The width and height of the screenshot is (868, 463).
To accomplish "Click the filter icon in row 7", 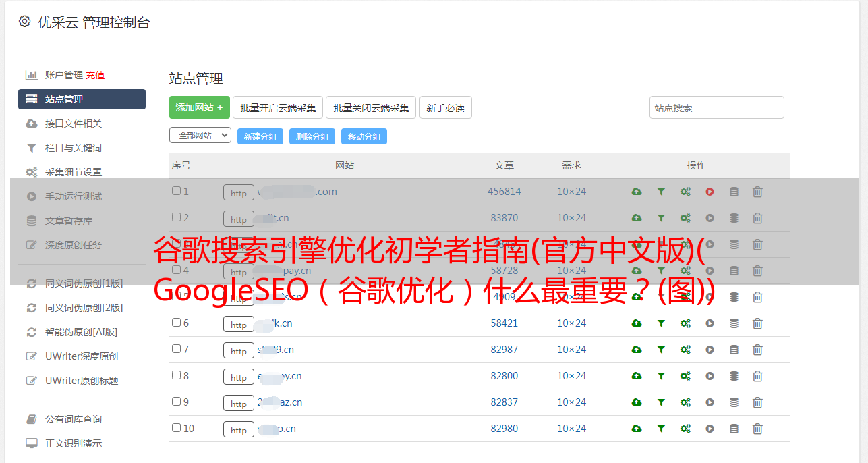I will [661, 350].
